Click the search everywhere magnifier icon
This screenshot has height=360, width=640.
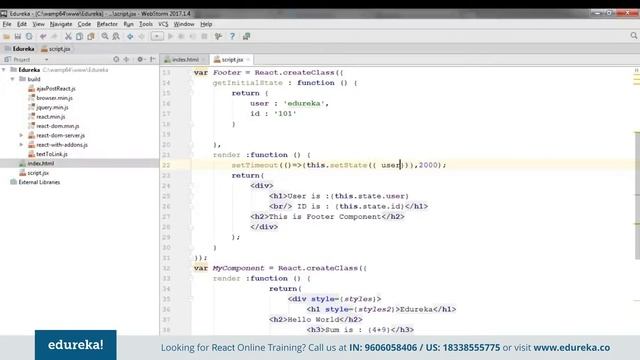pos(633,36)
